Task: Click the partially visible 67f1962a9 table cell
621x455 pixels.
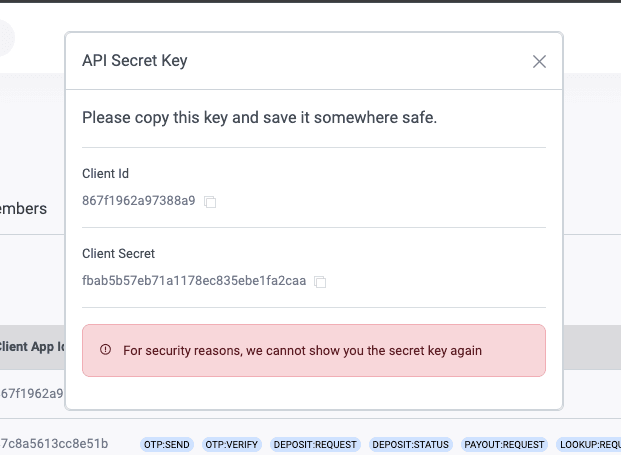Action: (x=32, y=393)
